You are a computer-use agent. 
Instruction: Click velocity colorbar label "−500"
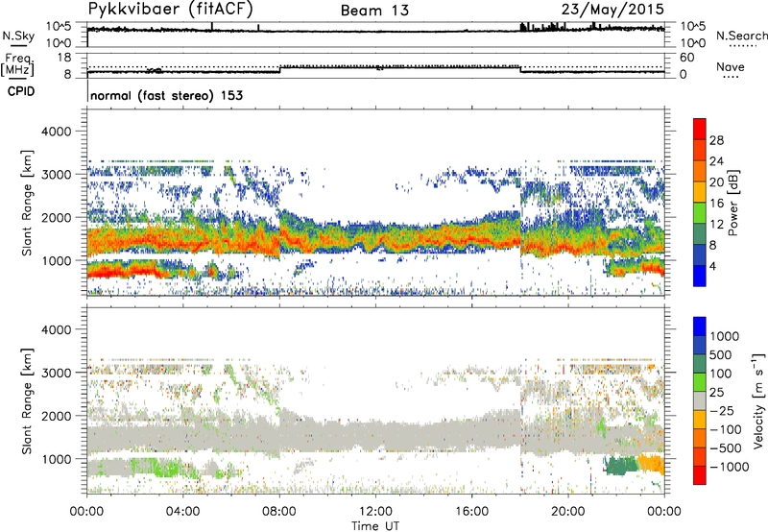pos(726,448)
